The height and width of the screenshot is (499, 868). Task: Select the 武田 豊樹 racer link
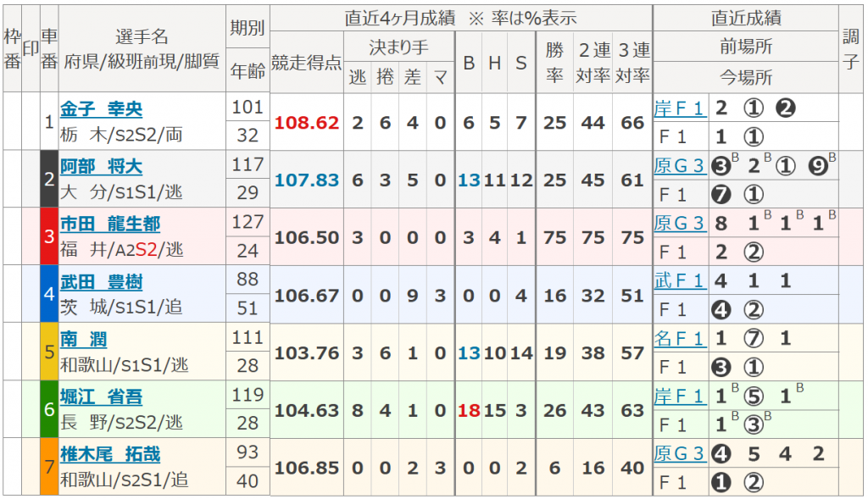[101, 282]
